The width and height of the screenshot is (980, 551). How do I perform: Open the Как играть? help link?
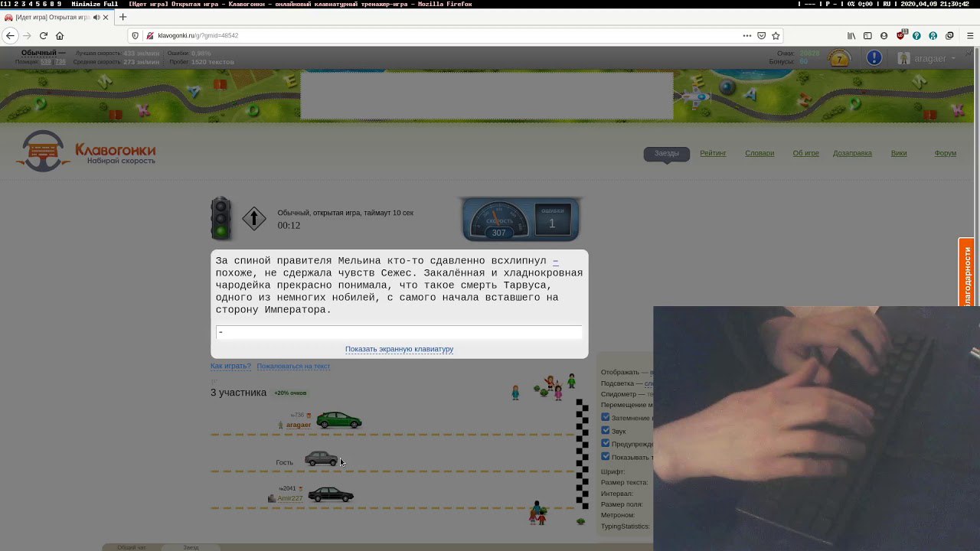tap(230, 366)
